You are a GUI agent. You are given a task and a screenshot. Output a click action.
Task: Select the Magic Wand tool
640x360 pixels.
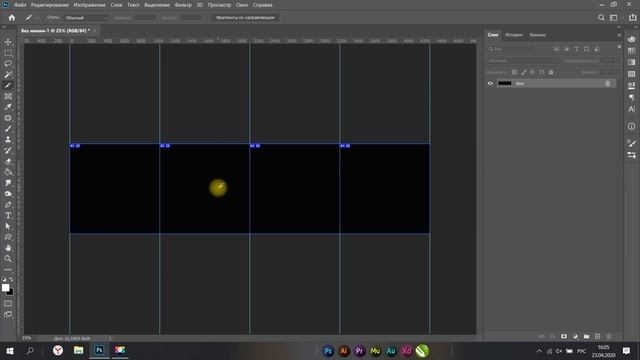click(8, 75)
